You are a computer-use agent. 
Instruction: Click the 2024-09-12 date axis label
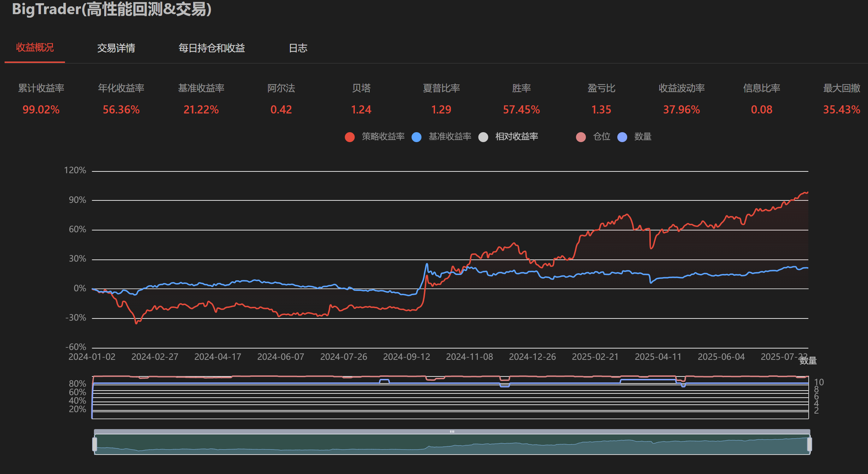coord(406,357)
